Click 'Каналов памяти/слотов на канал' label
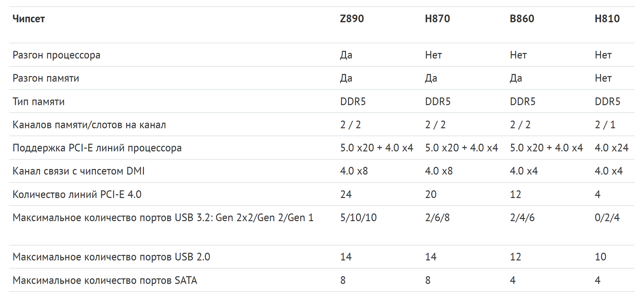644x300 pixels. point(89,125)
